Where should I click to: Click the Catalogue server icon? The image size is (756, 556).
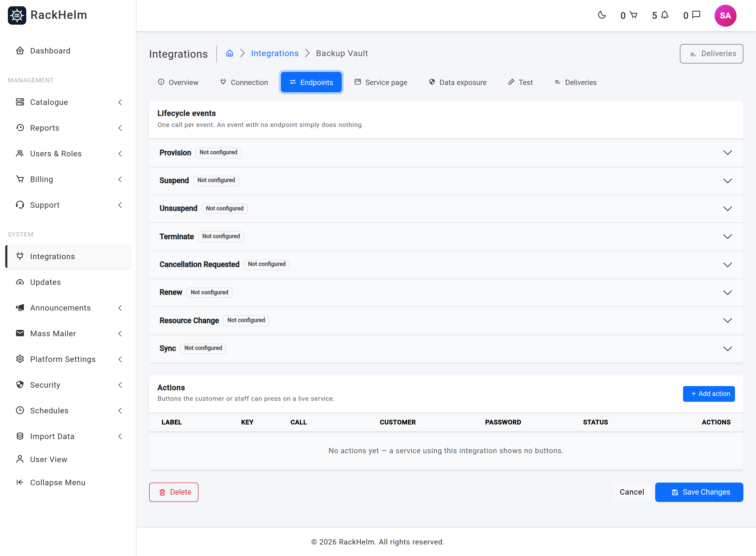click(20, 102)
